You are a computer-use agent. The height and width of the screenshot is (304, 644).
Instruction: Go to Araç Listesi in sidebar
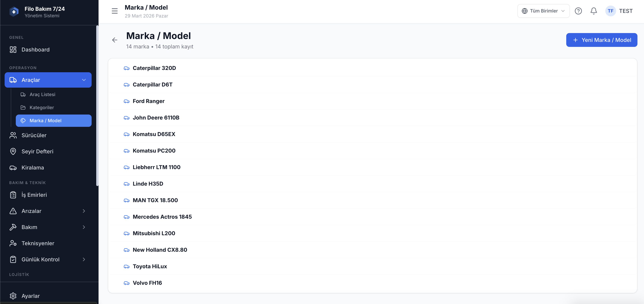pos(42,95)
